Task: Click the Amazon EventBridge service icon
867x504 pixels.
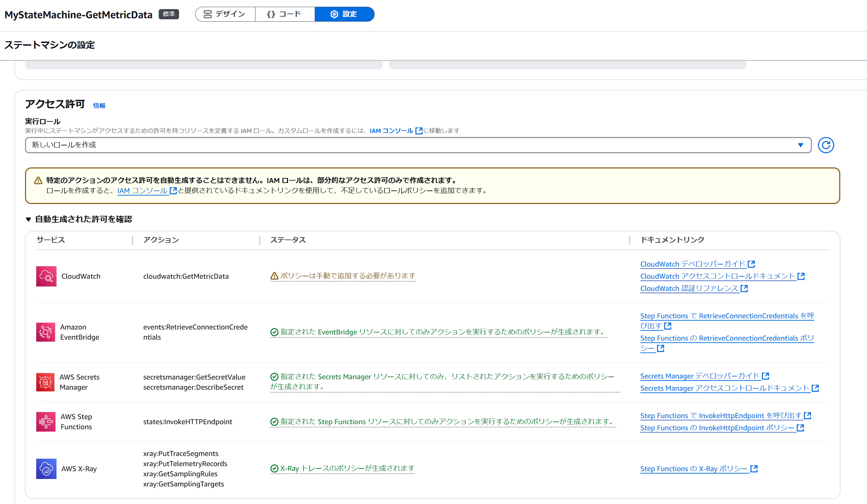Action: coord(45,332)
